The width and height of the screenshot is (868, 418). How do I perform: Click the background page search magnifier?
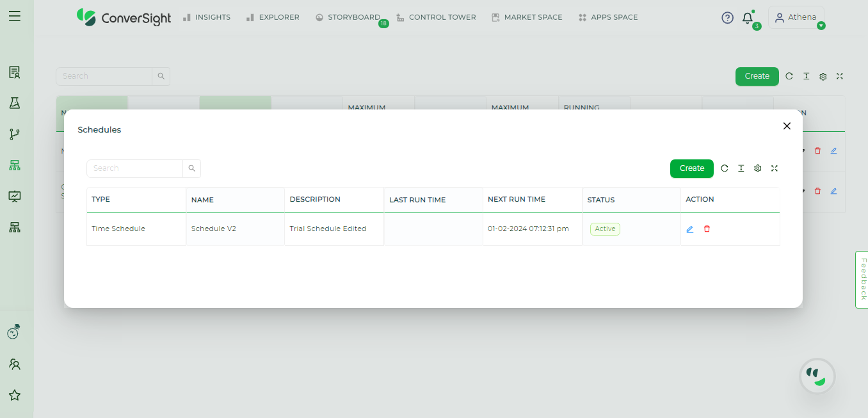[x=161, y=76]
